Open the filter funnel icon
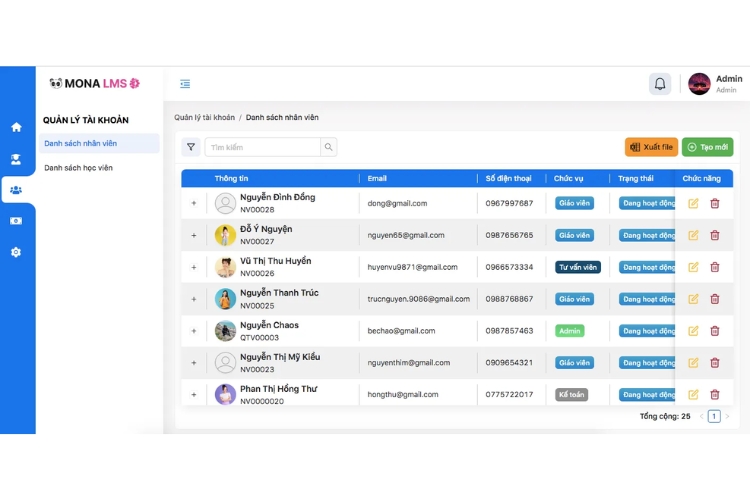 191,147
